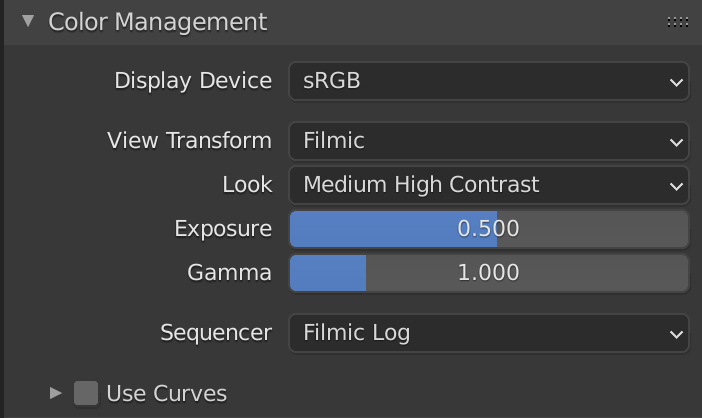Click the Use Curves label text
This screenshot has width=702, height=418.
pyautogui.click(x=166, y=393)
